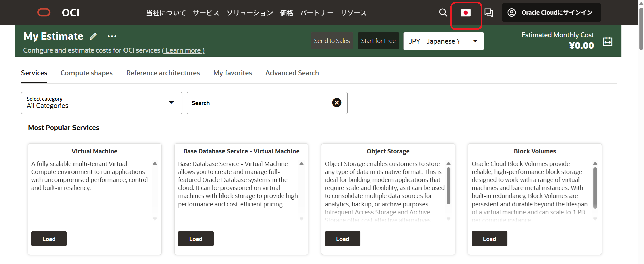The height and width of the screenshot is (264, 644).
Task: Open the サービス navigation menu
Action: coord(206,13)
